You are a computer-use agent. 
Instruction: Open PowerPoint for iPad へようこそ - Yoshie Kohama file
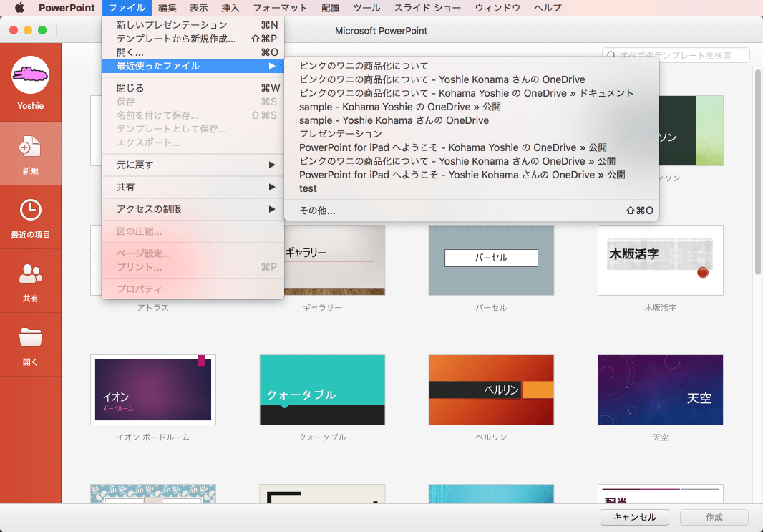472,175
